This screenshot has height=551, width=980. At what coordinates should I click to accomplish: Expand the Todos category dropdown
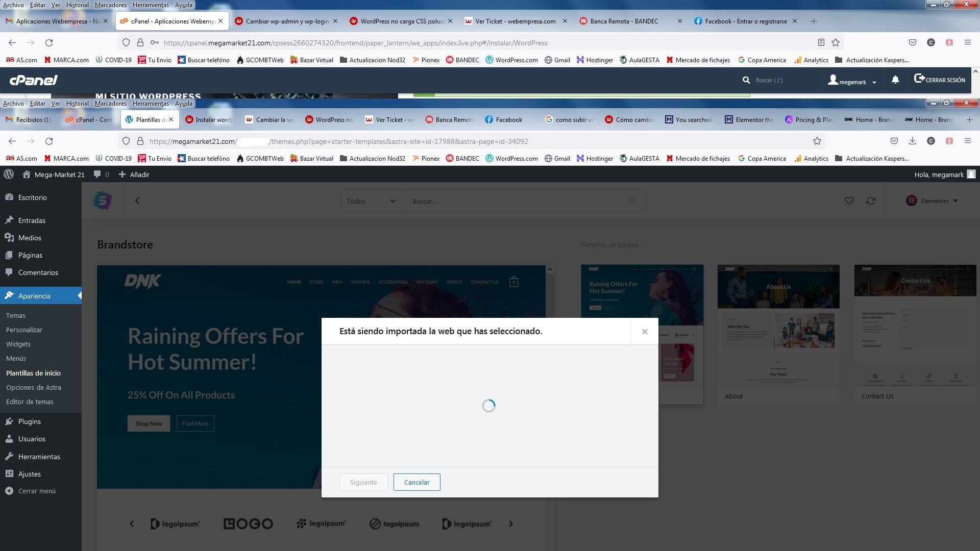tap(371, 201)
